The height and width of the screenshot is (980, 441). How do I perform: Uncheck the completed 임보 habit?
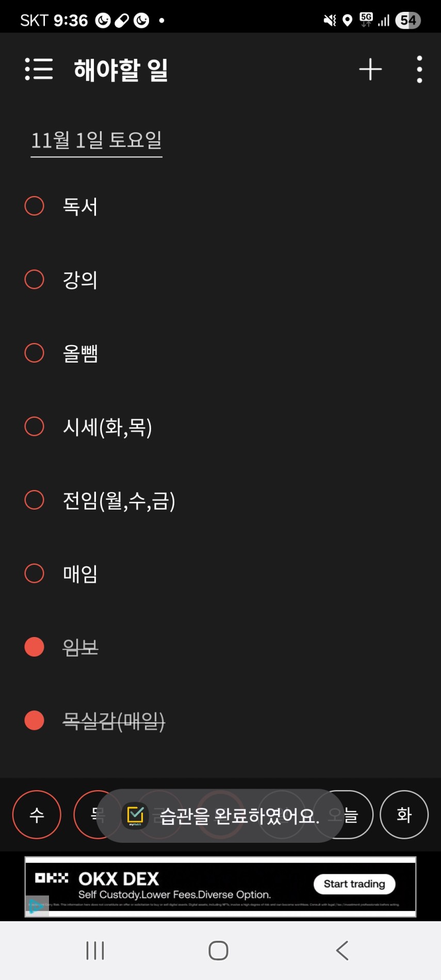pyautogui.click(x=35, y=647)
